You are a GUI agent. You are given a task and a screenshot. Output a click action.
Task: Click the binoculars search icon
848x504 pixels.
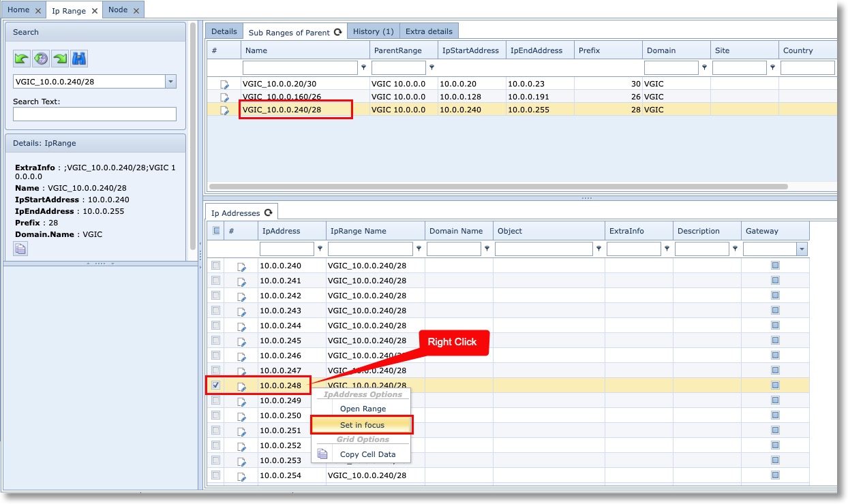click(x=80, y=59)
